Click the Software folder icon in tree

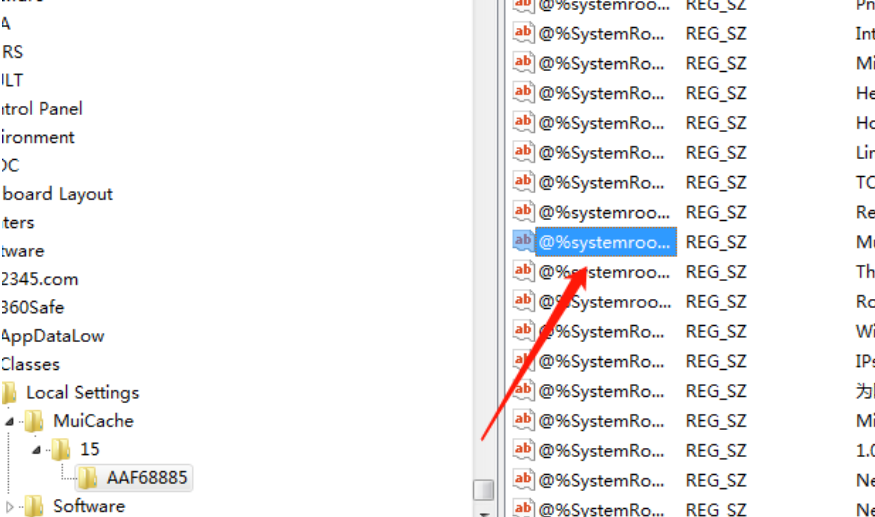35,506
